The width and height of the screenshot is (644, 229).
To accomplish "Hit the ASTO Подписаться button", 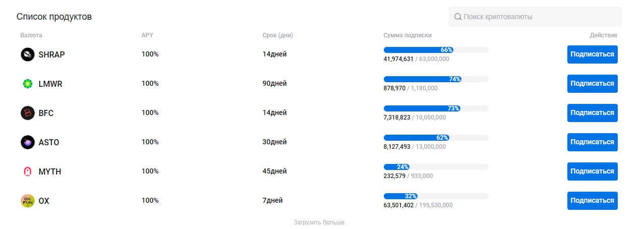I will [592, 142].
